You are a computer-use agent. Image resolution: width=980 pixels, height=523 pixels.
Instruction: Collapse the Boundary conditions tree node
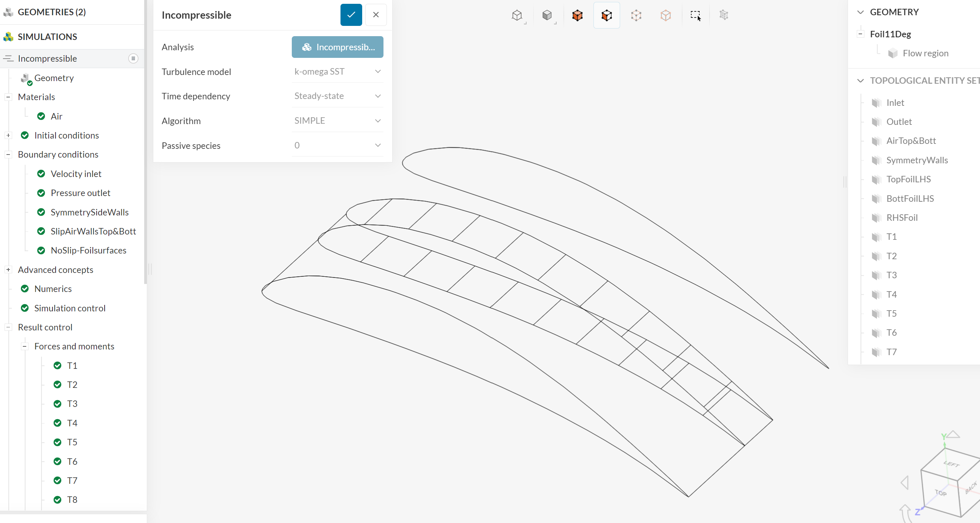(x=8, y=155)
